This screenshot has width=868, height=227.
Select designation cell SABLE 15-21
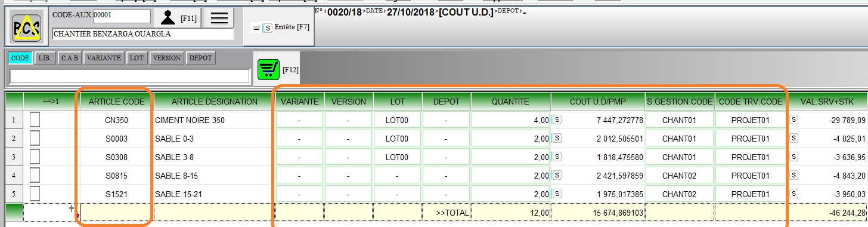(215, 194)
